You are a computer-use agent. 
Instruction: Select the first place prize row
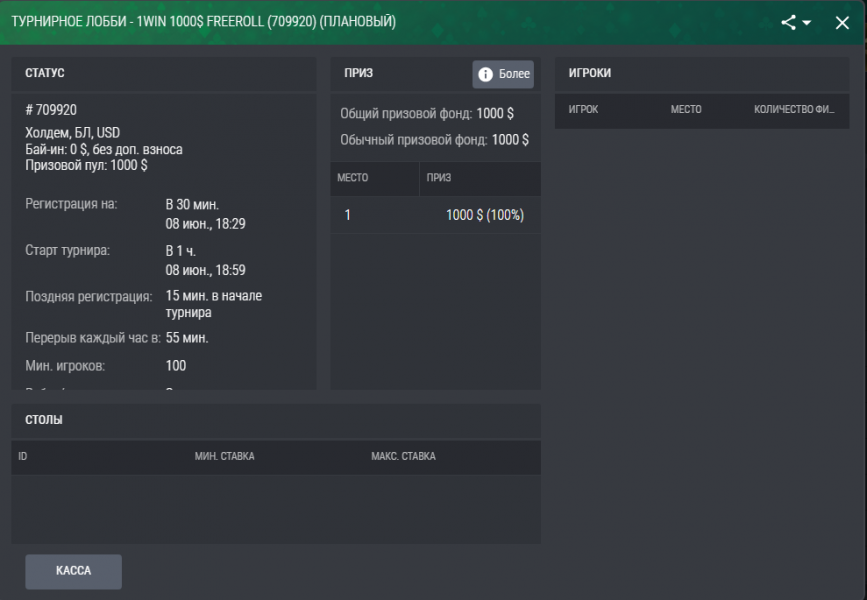pos(435,214)
